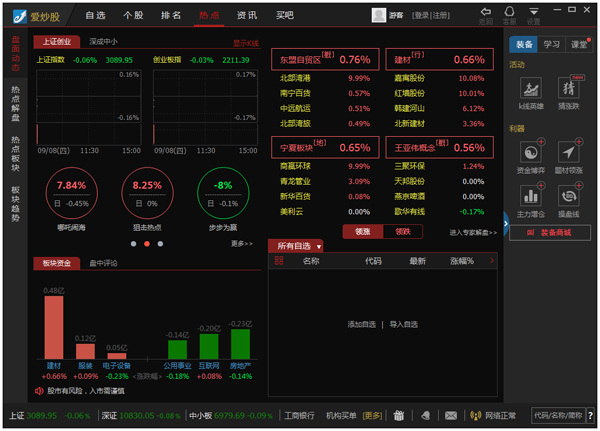The image size is (600, 431).
Task: Click the gift icon in status bar
Action: point(399,415)
